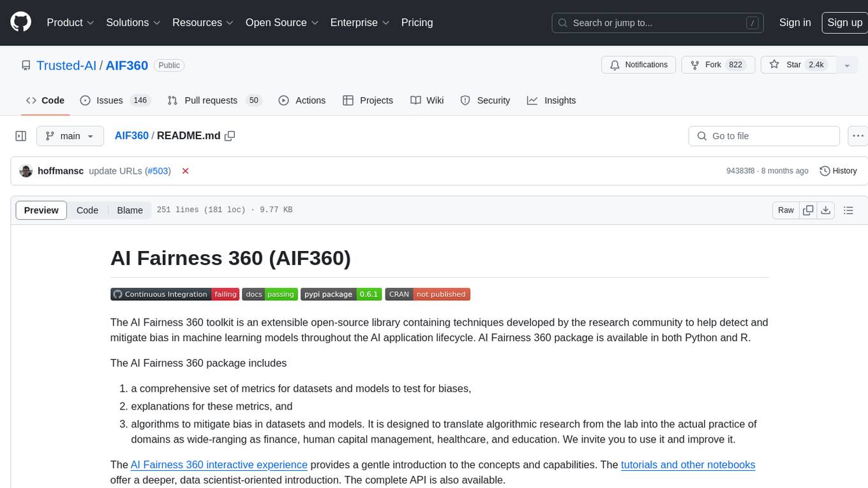The height and width of the screenshot is (488, 868).
Task: Open the more file actions menu
Action: tap(858, 136)
